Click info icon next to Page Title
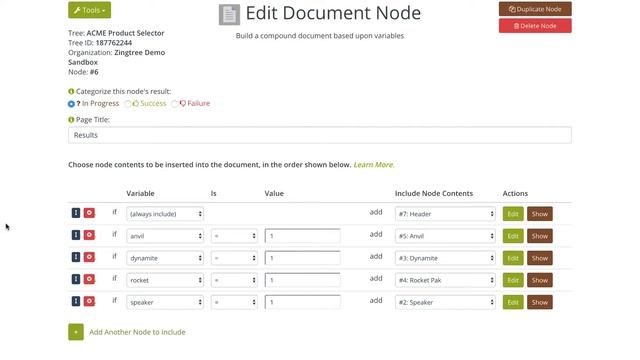This screenshot has height=360, width=640. click(71, 120)
